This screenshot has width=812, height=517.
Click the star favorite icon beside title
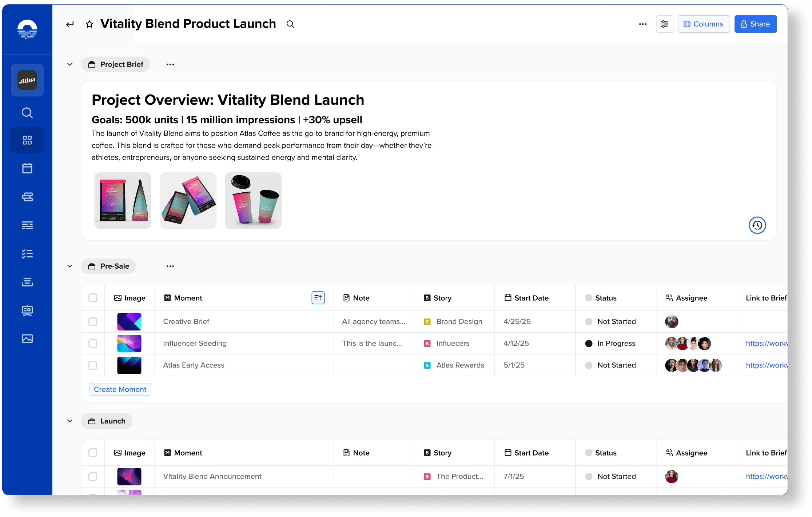(89, 24)
